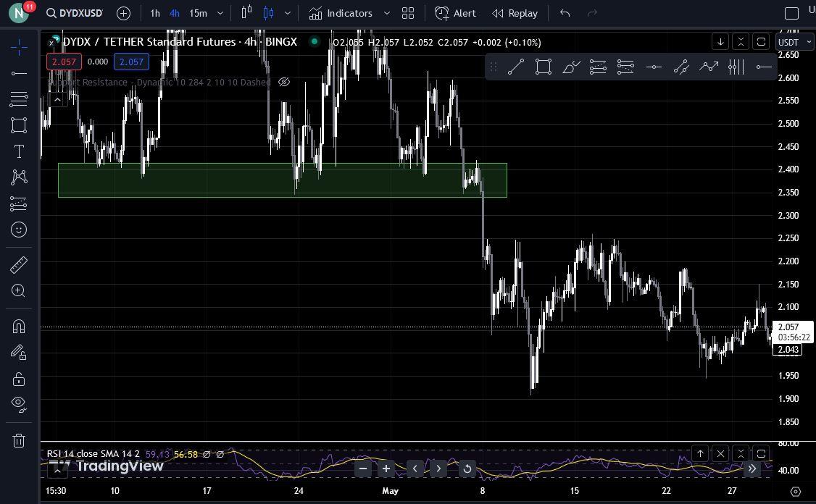Screen dimensions: 816x504
Task: Click the trash remove objects icon
Action: click(x=19, y=440)
